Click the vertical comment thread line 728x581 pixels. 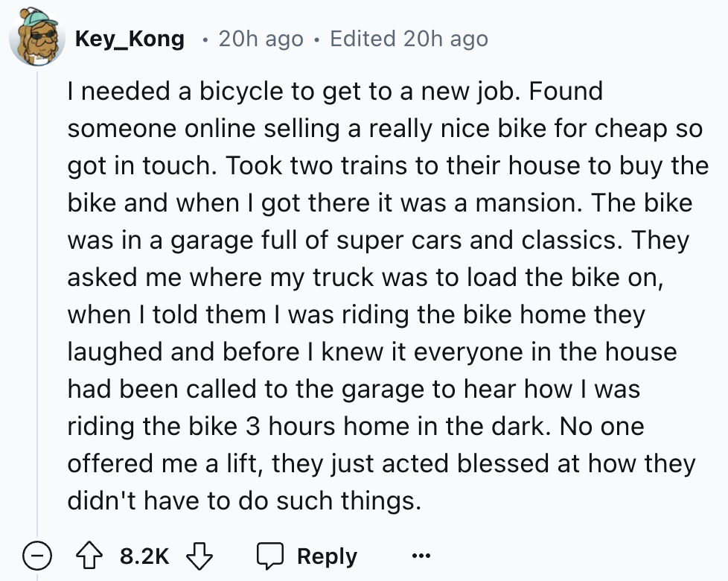coord(36,298)
